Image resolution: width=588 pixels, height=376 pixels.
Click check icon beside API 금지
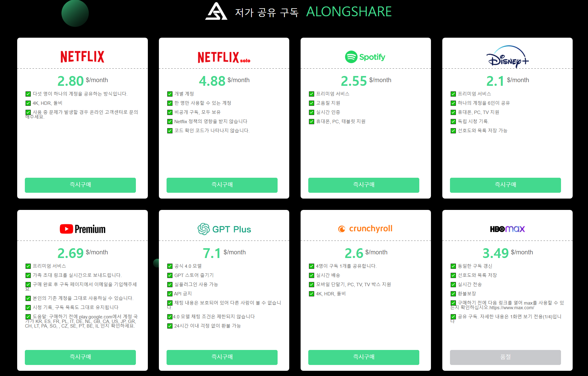click(x=170, y=294)
